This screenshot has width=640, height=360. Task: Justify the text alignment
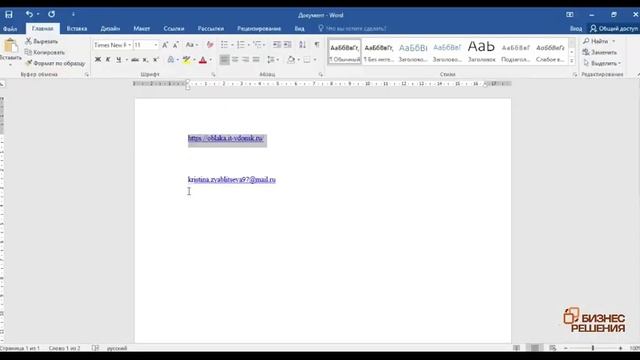[256, 60]
